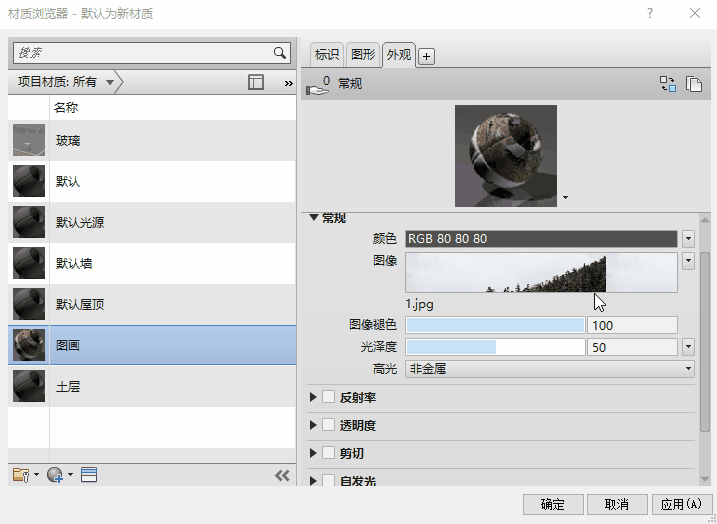The width and height of the screenshot is (717, 524).
Task: Open the library folder dropdown arrow
Action: pyautogui.click(x=36, y=475)
